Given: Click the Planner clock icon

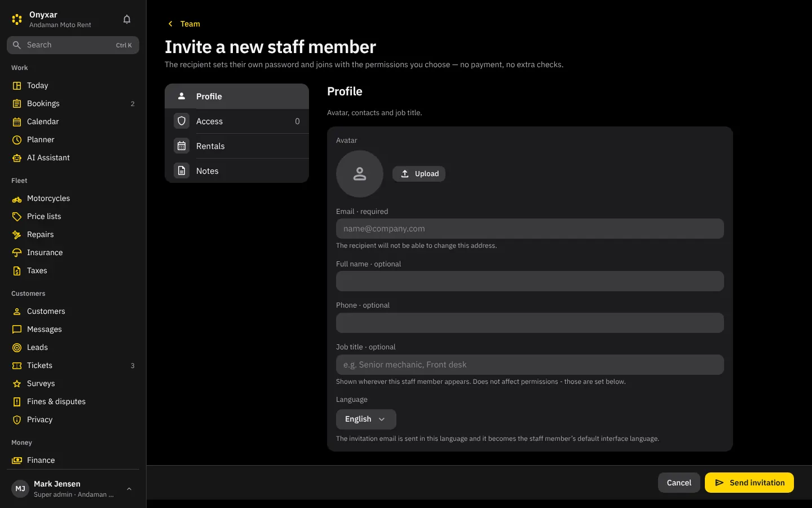Looking at the screenshot, I should pos(17,140).
